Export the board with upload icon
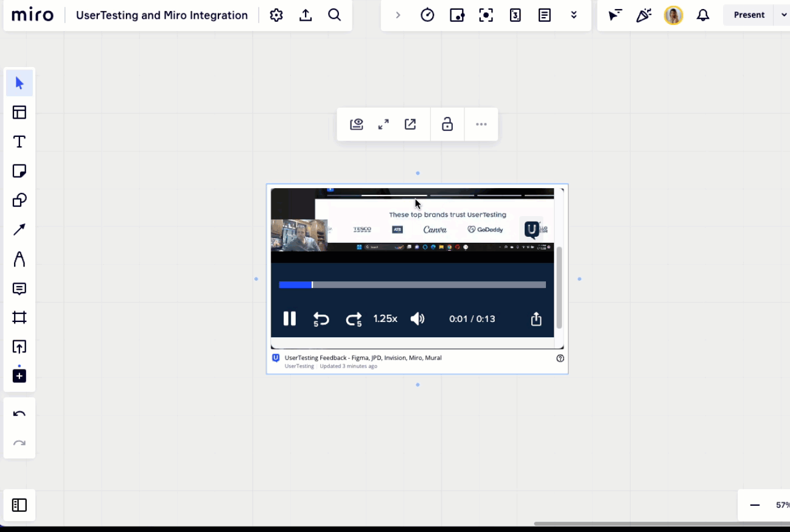This screenshot has height=532, width=790. tap(306, 15)
